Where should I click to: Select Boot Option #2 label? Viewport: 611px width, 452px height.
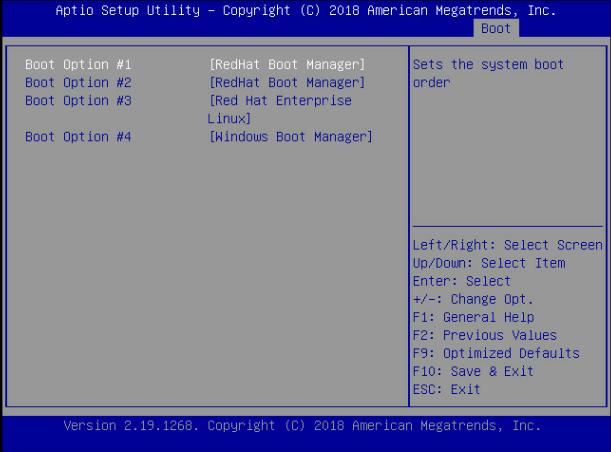coord(78,83)
